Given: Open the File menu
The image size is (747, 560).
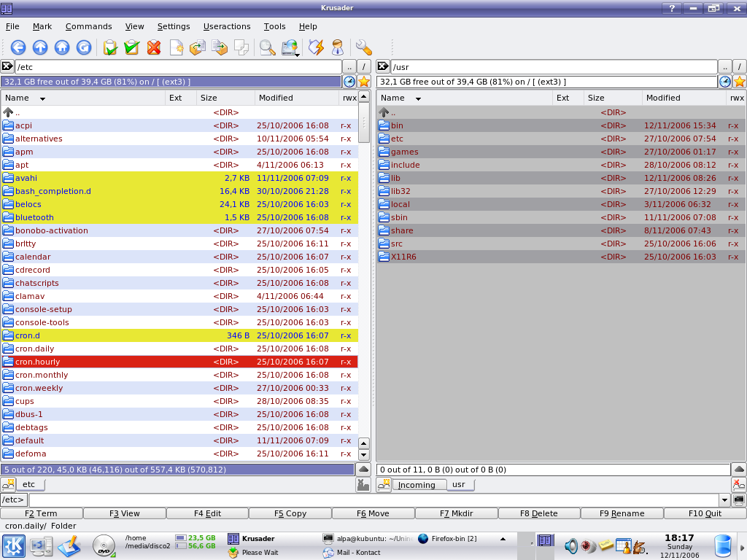Looking at the screenshot, I should [12, 27].
